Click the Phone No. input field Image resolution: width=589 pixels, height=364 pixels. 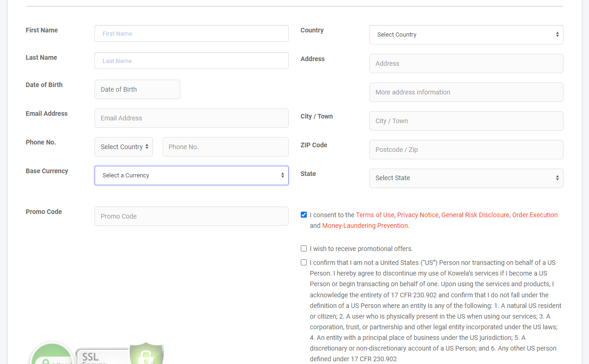click(x=226, y=147)
